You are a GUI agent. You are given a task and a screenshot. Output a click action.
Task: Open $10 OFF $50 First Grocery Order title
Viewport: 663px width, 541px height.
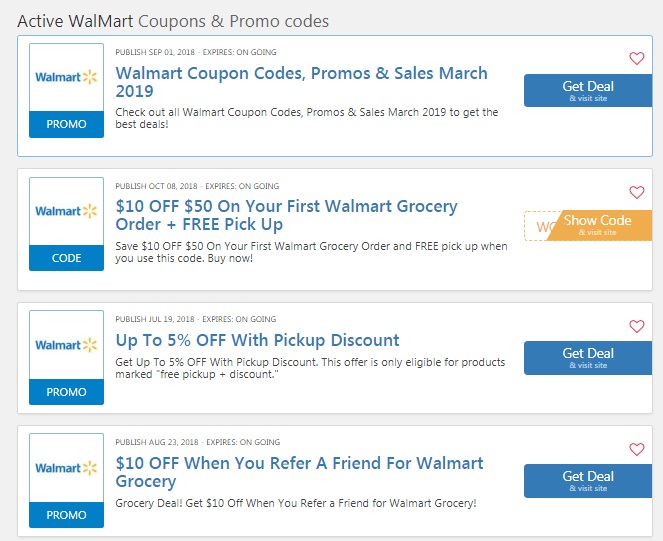coord(286,215)
